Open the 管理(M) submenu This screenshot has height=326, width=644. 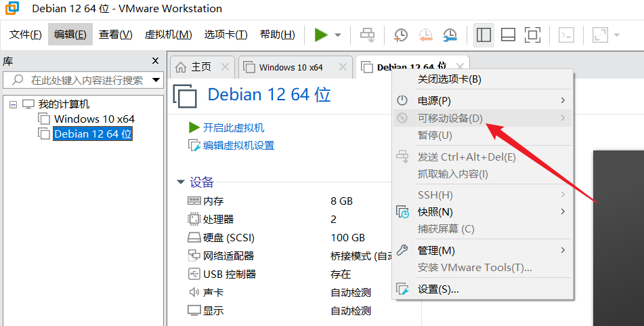coord(483,250)
